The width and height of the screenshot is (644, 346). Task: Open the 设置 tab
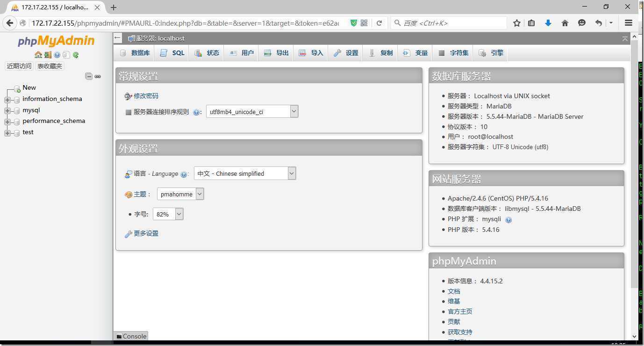tap(346, 53)
